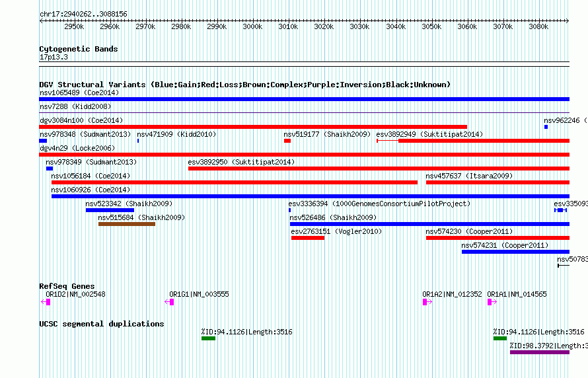Click the blue nsv574231 (Cooper2011) bar

coord(515,252)
